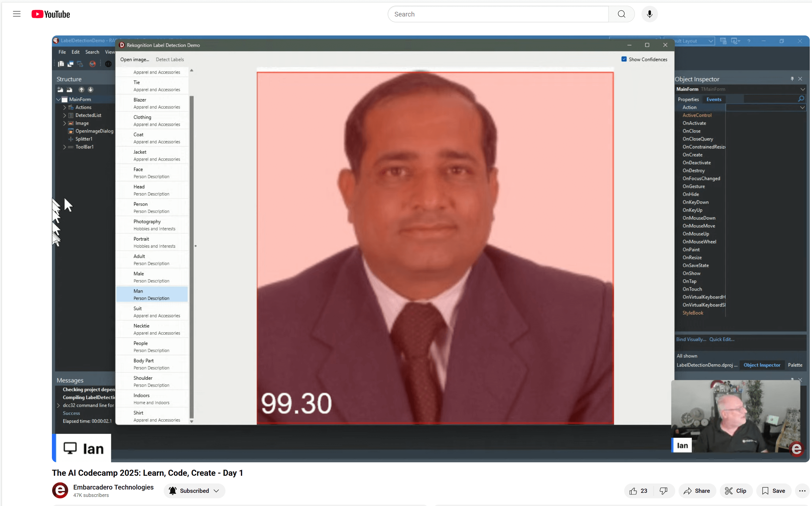Click the search magnifier in Object Inspector

[801, 99]
